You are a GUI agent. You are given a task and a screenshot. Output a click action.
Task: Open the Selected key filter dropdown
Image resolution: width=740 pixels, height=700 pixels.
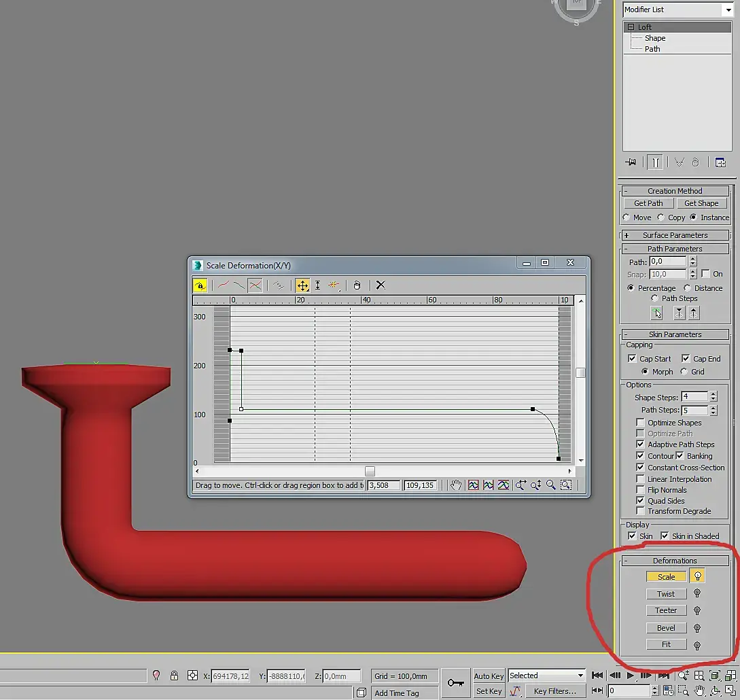[580, 676]
